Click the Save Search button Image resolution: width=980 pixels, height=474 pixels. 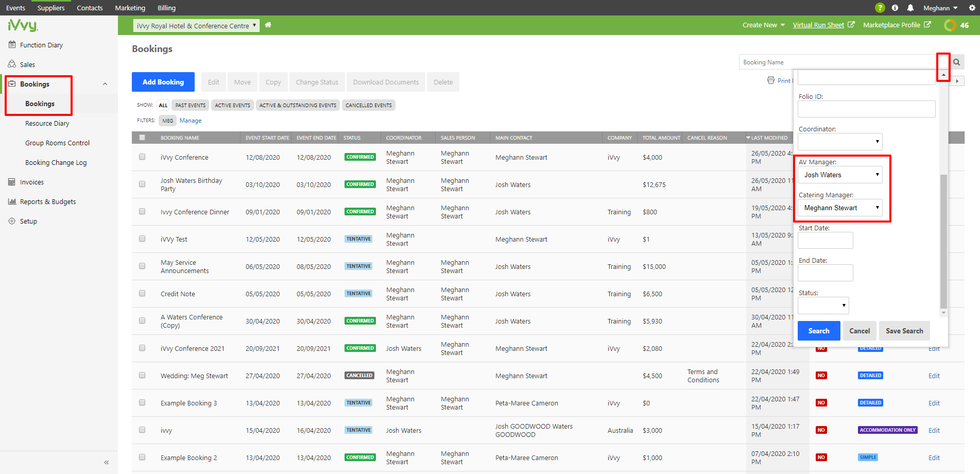click(904, 331)
